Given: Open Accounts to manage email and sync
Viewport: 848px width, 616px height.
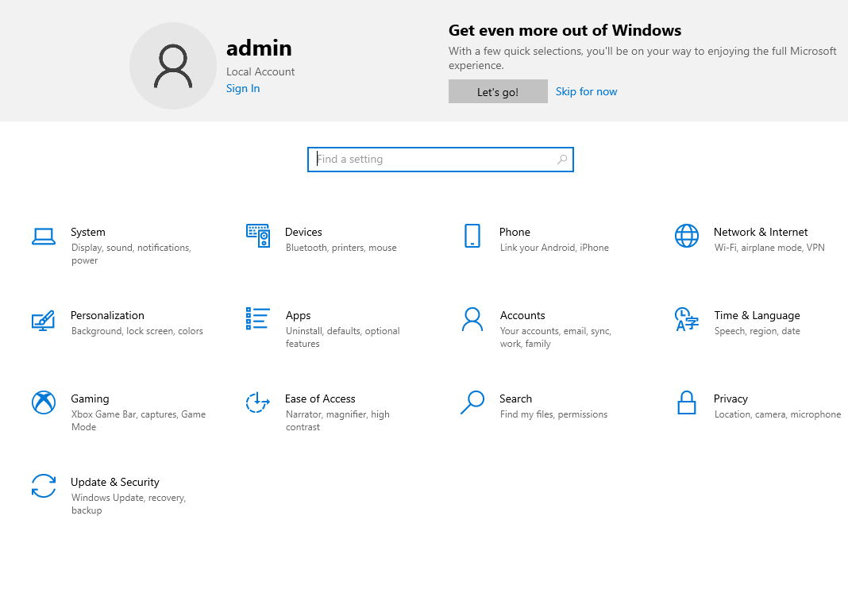Looking at the screenshot, I should [522, 315].
